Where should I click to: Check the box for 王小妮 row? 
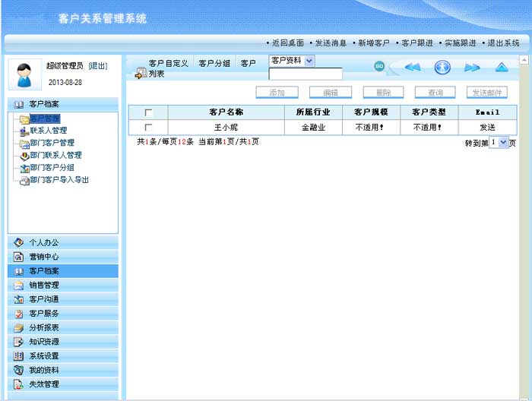[148, 128]
